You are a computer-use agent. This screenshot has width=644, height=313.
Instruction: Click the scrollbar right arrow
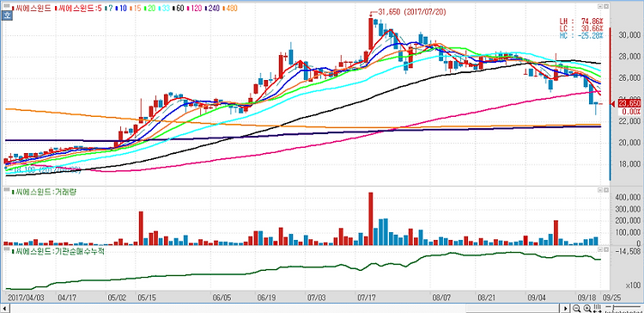566,308
